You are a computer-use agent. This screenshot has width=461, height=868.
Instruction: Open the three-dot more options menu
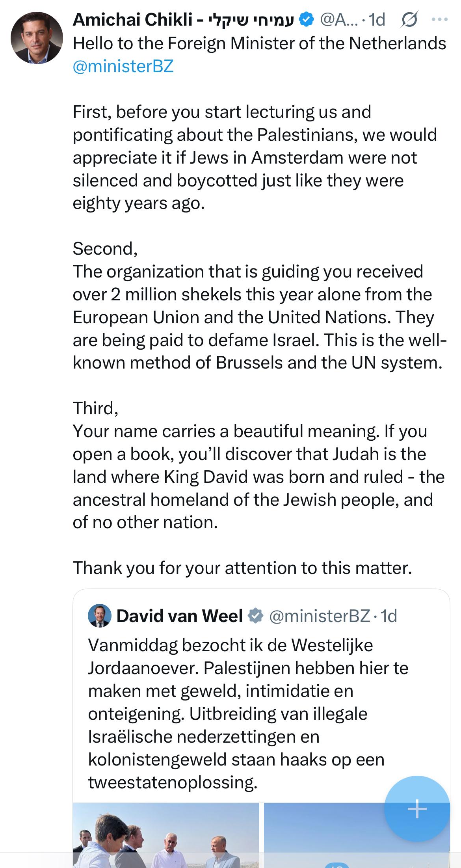pos(440,20)
